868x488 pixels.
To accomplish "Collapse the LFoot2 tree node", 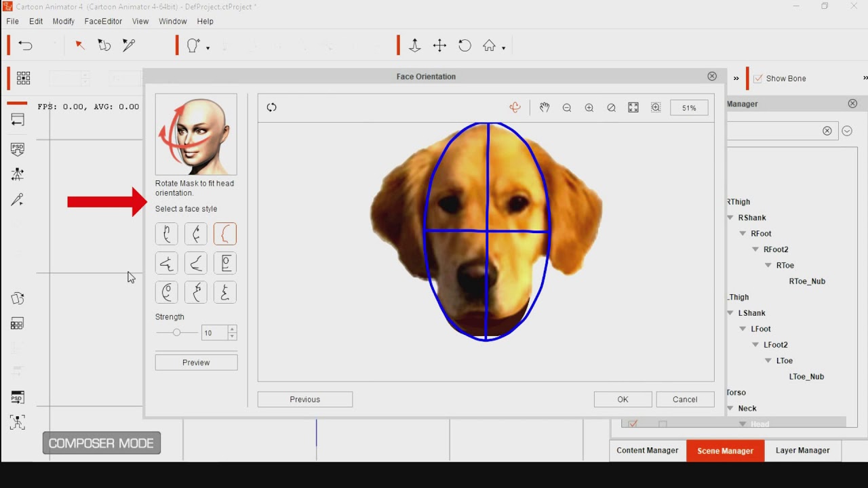I will tap(756, 344).
